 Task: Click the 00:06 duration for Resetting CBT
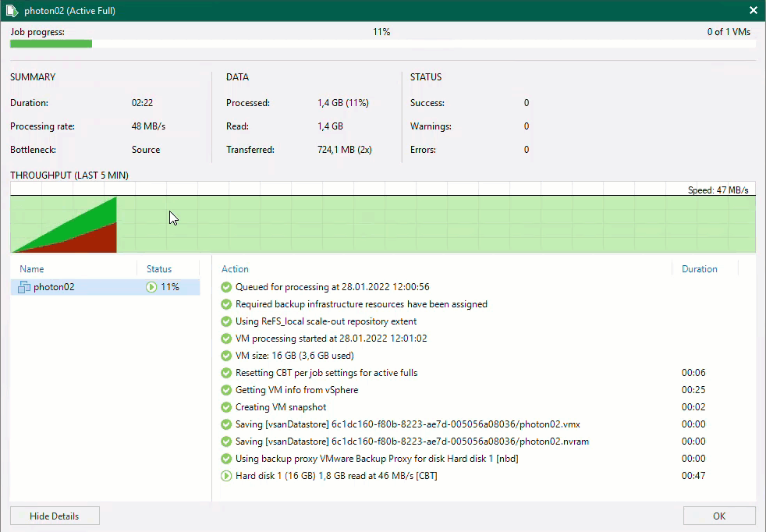(693, 373)
